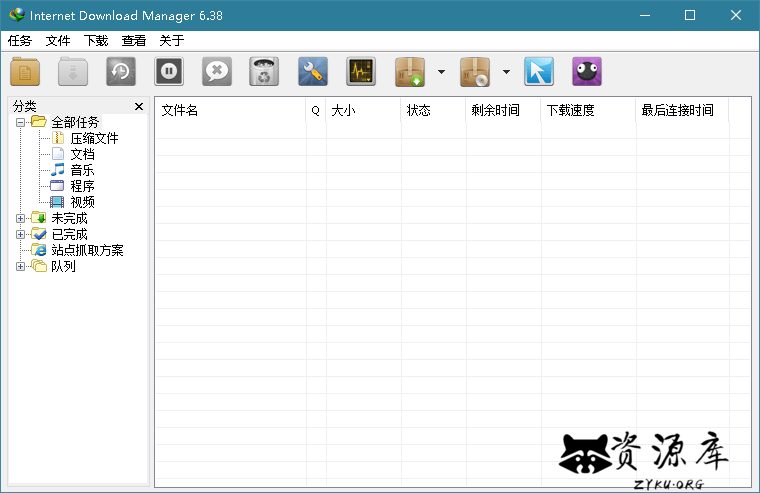This screenshot has width=760, height=493.
Task: Click the Start Queue box icon
Action: pos(410,72)
